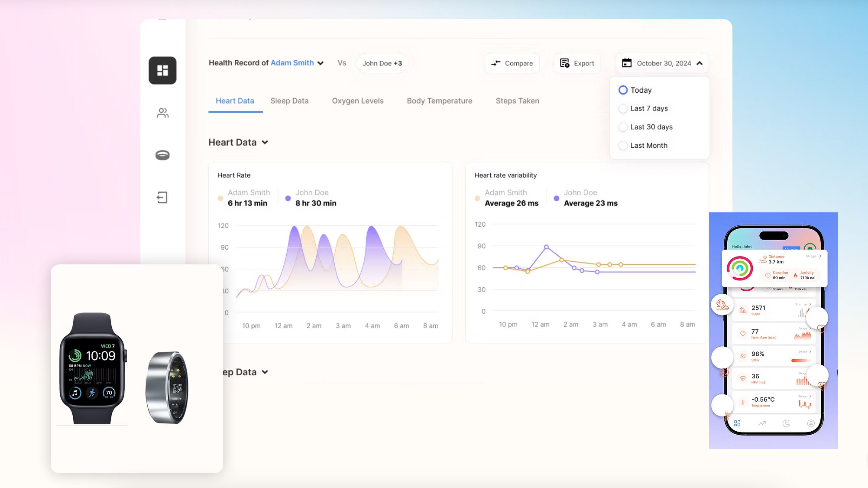868x488 pixels.
Task: Select the Last Month radio option
Action: tap(623, 146)
